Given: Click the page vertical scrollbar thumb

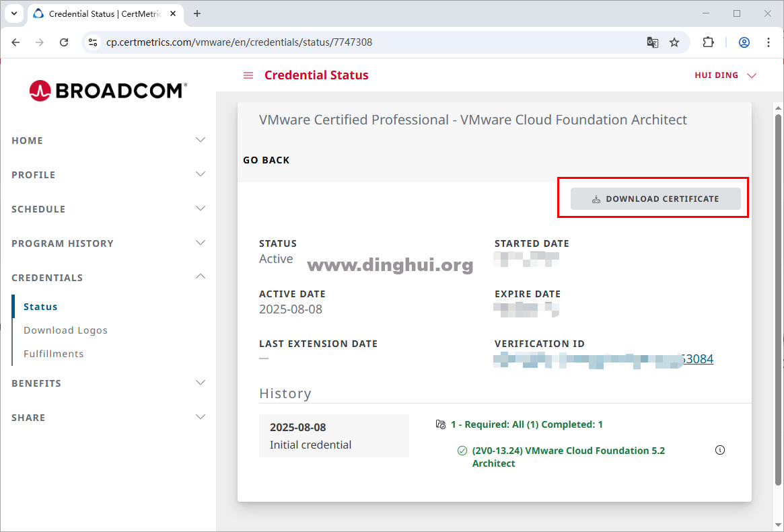Looking at the screenshot, I should 778,300.
